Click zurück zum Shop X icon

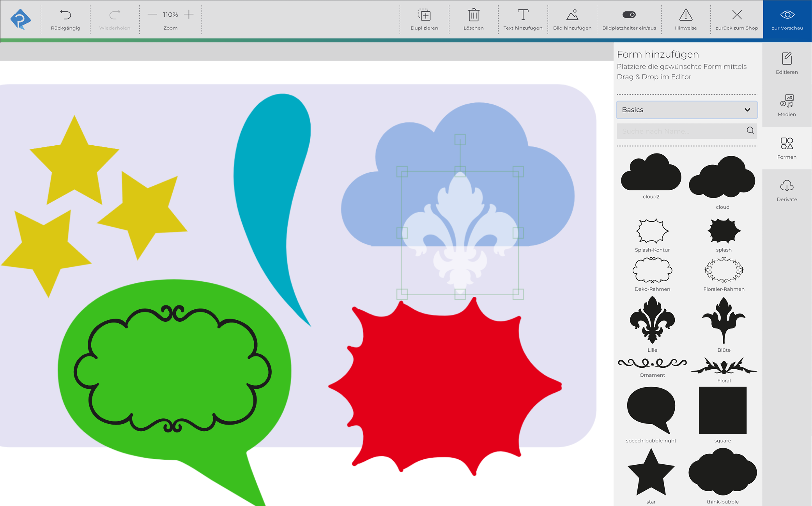[736, 15]
